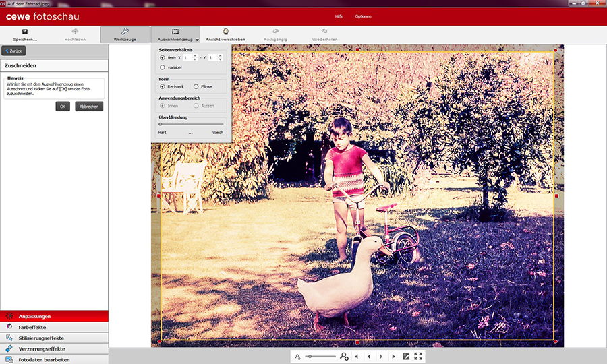Expand the Verzerrungseffekte section
Image resolution: width=607 pixels, height=364 pixels.
point(54,348)
